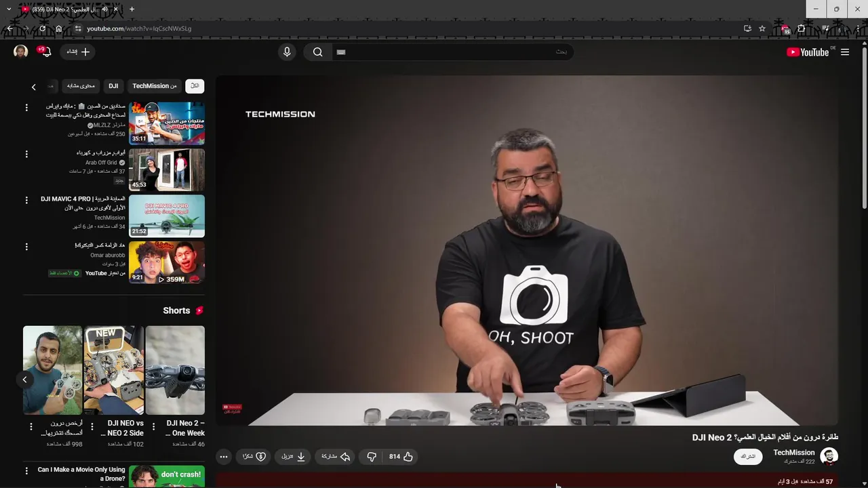Open options for the Omar aburobb video
This screenshot has width=868, height=488.
coord(26,247)
